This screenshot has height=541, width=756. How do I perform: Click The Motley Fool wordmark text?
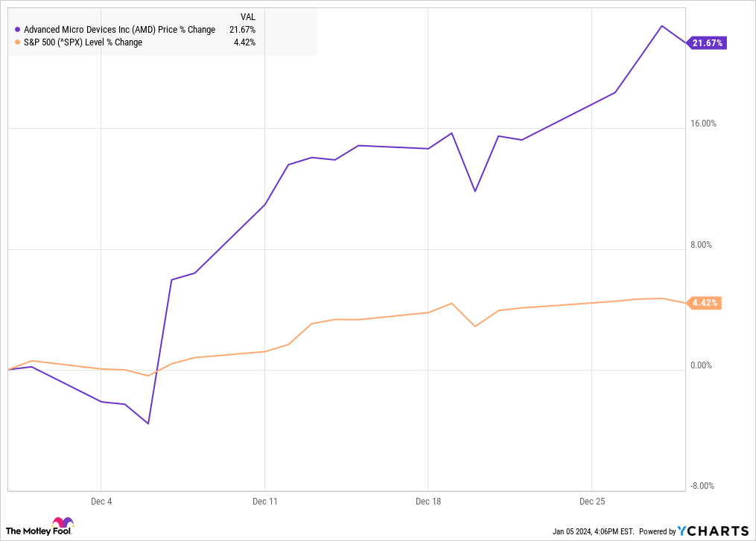pos(38,531)
